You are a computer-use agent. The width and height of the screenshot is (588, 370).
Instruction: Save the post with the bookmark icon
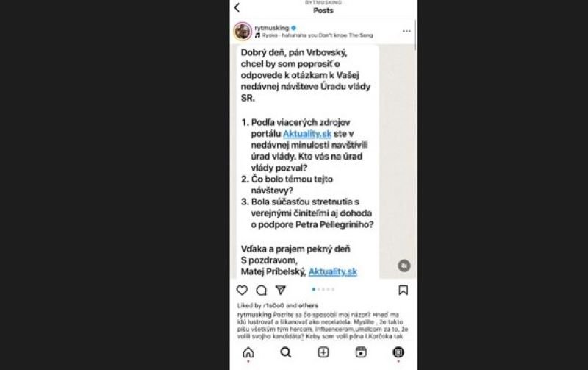coord(403,290)
